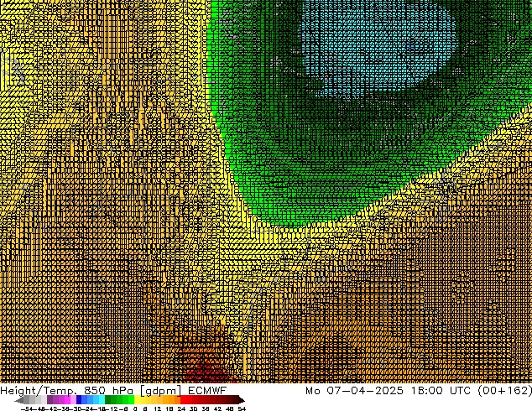Viewport: 532px width, 411px height.
Task: Pick the magenta legend swatch near -36
Action: tap(67, 400)
